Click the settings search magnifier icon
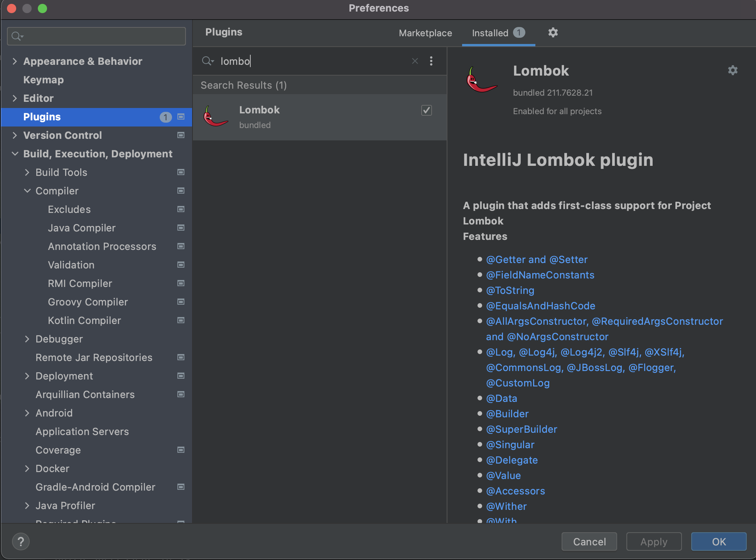The height and width of the screenshot is (560, 756). click(x=17, y=36)
